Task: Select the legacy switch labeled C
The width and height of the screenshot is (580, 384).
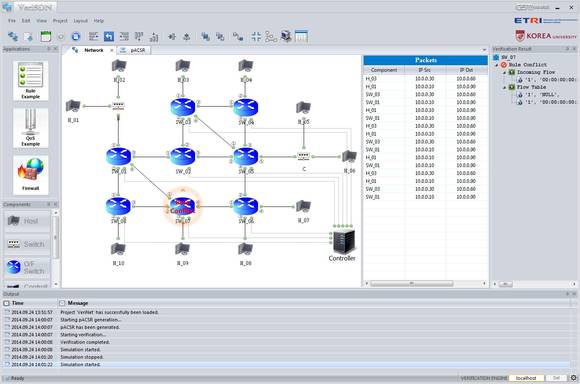Action: (x=303, y=156)
